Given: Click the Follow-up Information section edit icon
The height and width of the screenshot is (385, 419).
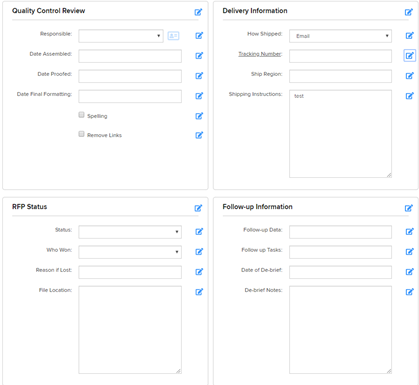Looking at the screenshot, I should (409, 208).
